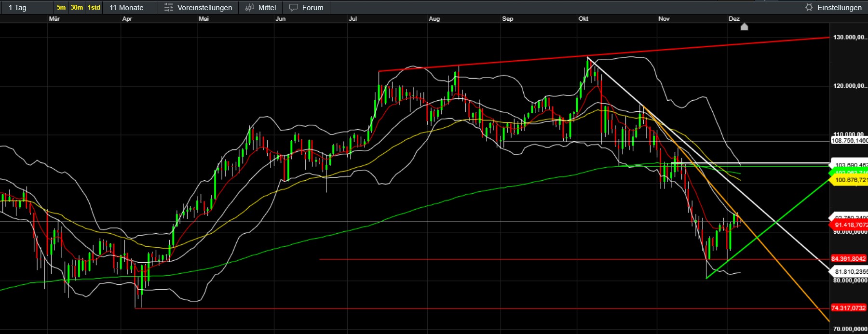Viewport: 868px width, 334px height.
Task: Open the 1 Tag interval dropdown
Action: coord(18,7)
